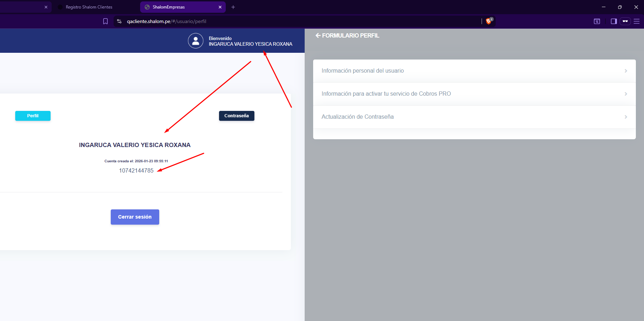Open a new tab with the plus button

point(233,7)
